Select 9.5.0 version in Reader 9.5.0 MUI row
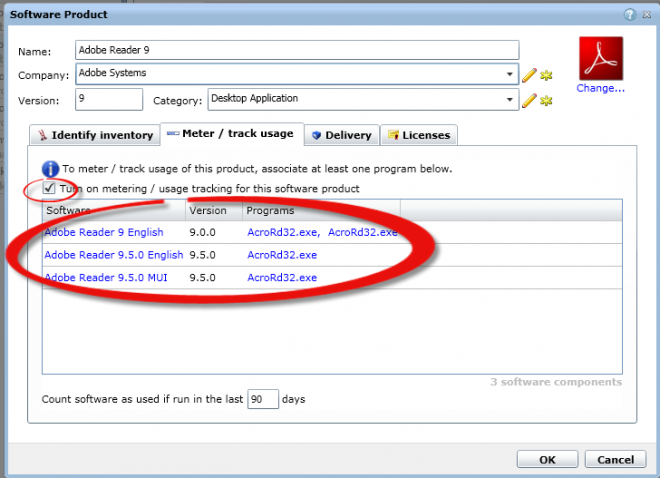 202,278
